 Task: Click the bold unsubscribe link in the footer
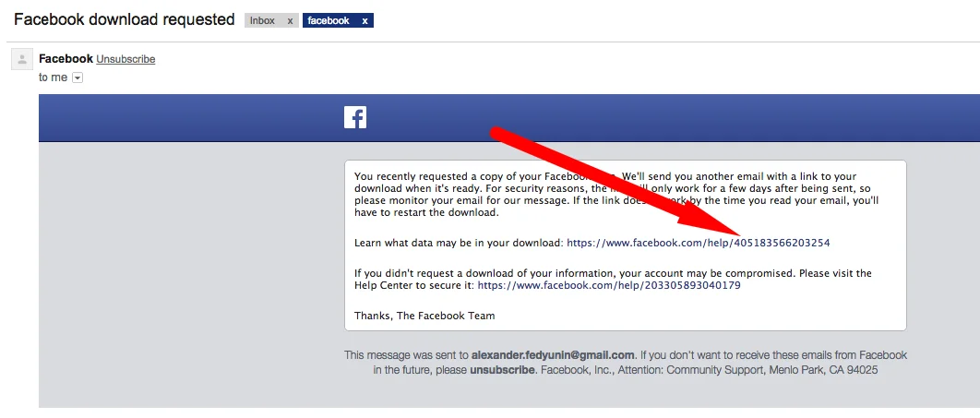pyautogui.click(x=502, y=370)
